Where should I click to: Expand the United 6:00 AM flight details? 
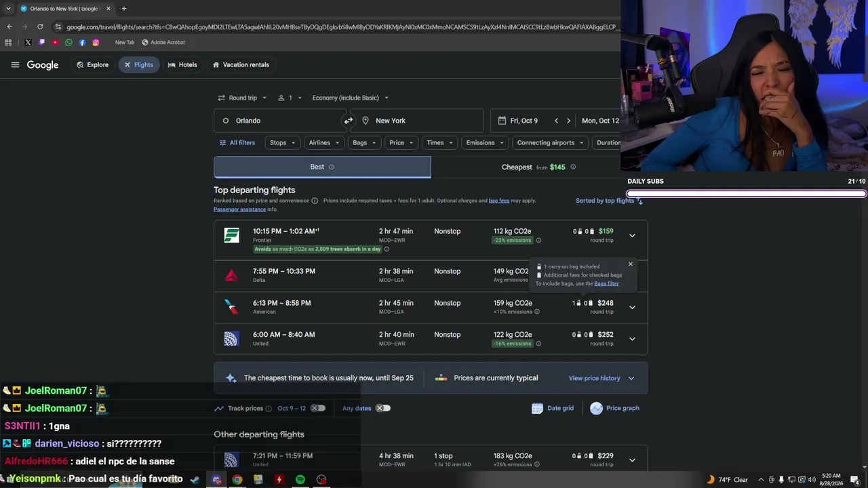tap(632, 339)
